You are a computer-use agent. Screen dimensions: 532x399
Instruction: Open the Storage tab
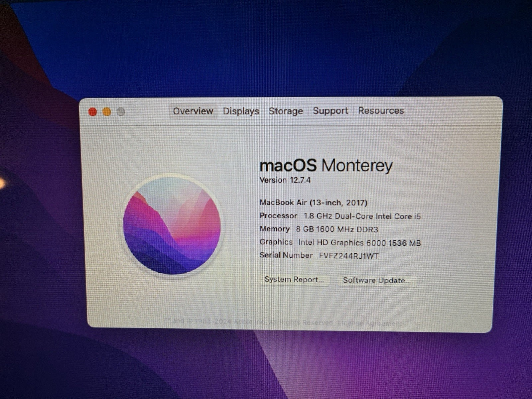point(286,111)
